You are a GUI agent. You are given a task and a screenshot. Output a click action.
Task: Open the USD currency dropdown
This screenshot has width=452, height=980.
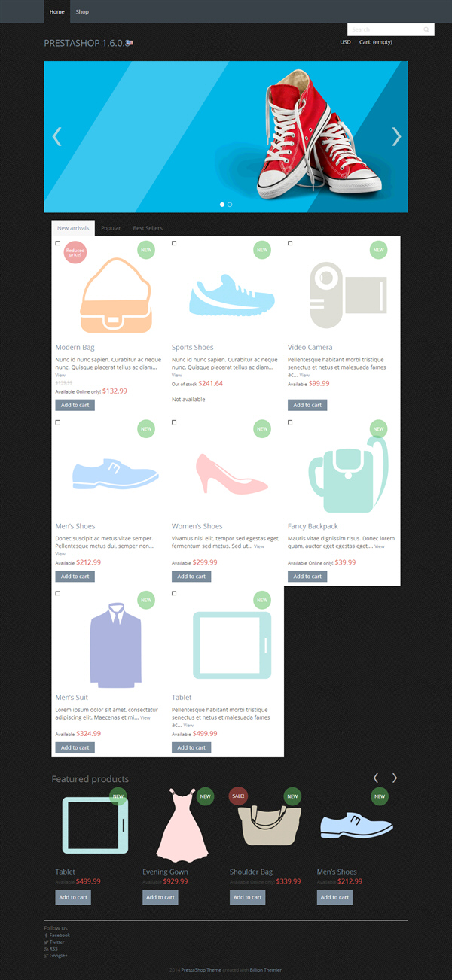click(345, 42)
